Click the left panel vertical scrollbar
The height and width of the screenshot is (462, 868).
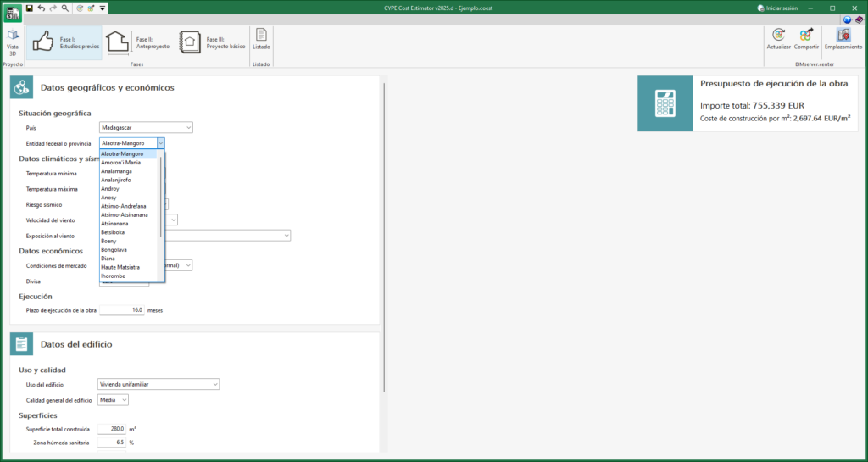pos(384,238)
